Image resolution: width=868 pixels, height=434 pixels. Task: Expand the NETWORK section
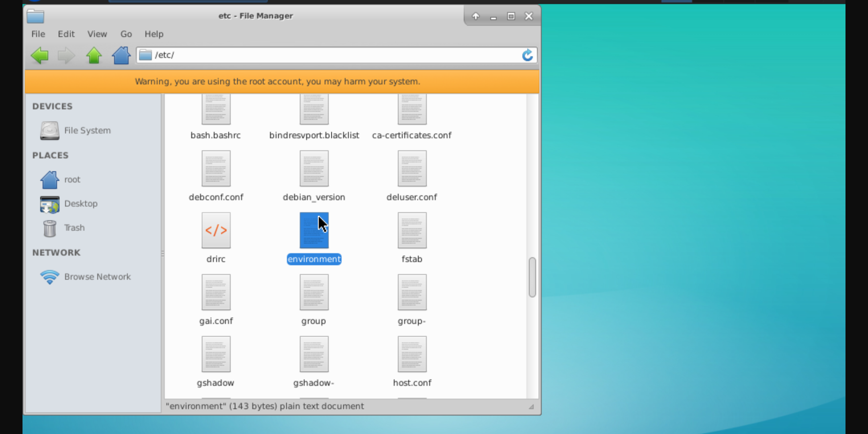point(56,252)
